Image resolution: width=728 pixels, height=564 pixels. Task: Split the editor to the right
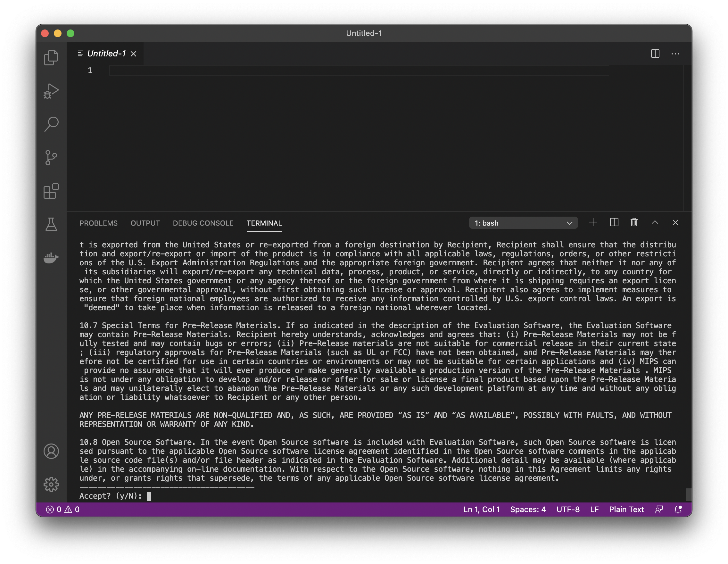[x=655, y=54]
